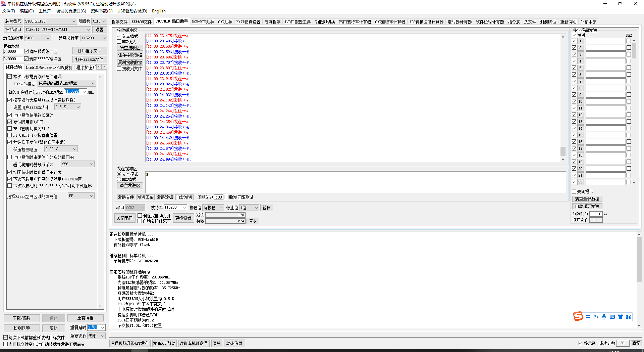
Task: Click receive buffer scrollbar up arrow
Action: coord(563,37)
